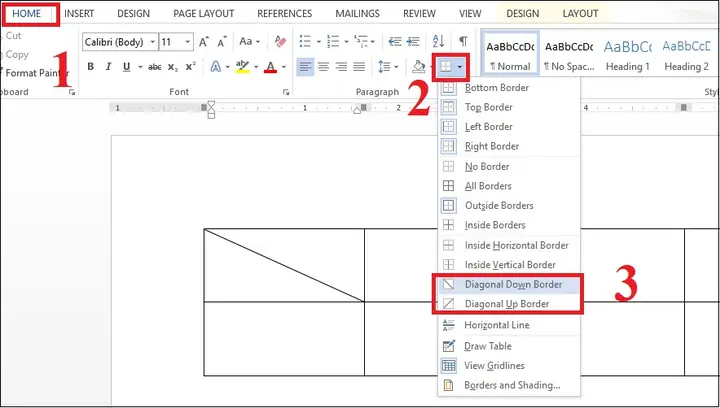Apply bulleted list

tap(305, 42)
